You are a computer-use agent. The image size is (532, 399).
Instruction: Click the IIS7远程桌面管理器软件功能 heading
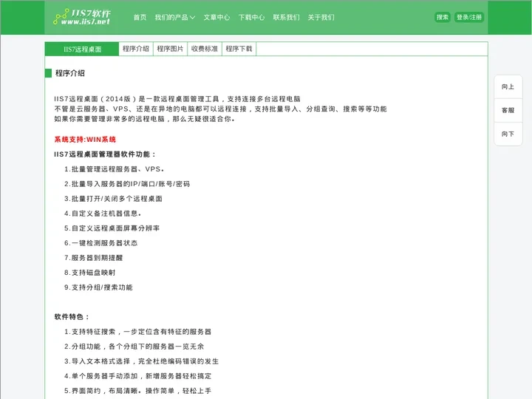pyautogui.click(x=105, y=154)
